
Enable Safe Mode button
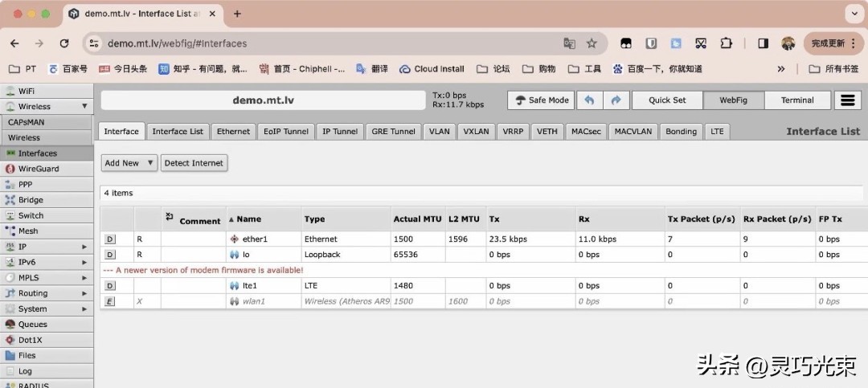(x=541, y=100)
